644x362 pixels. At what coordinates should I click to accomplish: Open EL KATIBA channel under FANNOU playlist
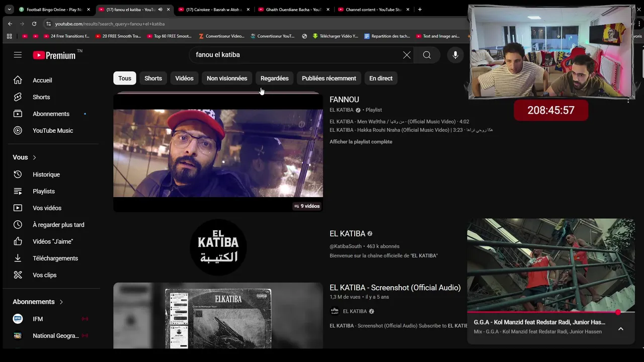click(x=341, y=110)
